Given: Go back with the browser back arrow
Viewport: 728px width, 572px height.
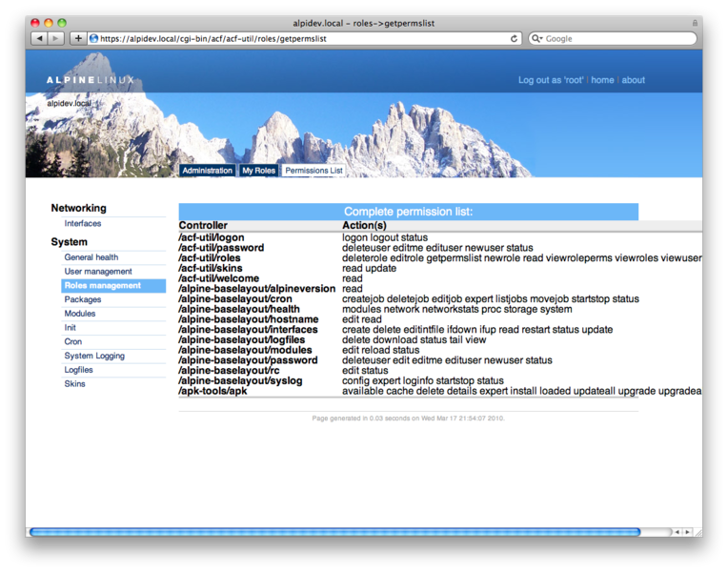Looking at the screenshot, I should tap(39, 38).
